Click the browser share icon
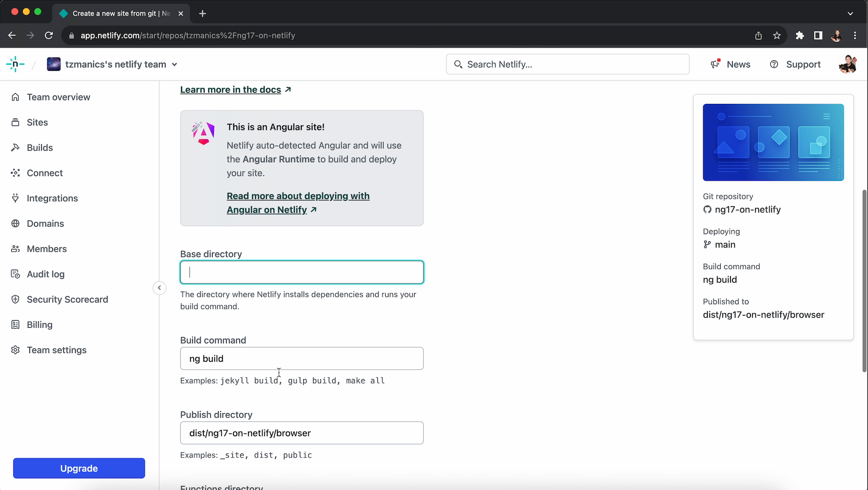The image size is (868, 490). (x=758, y=36)
